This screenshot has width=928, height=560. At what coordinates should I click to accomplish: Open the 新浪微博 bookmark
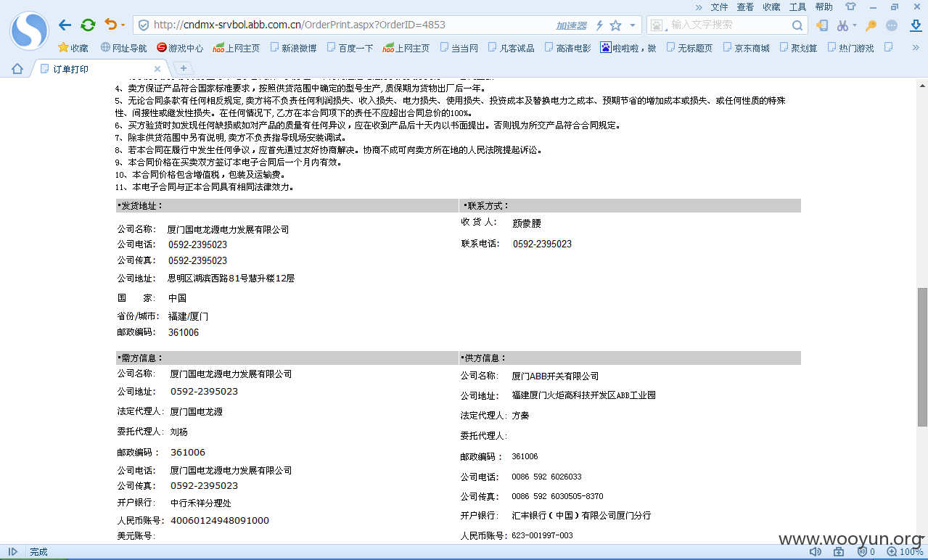[x=293, y=48]
